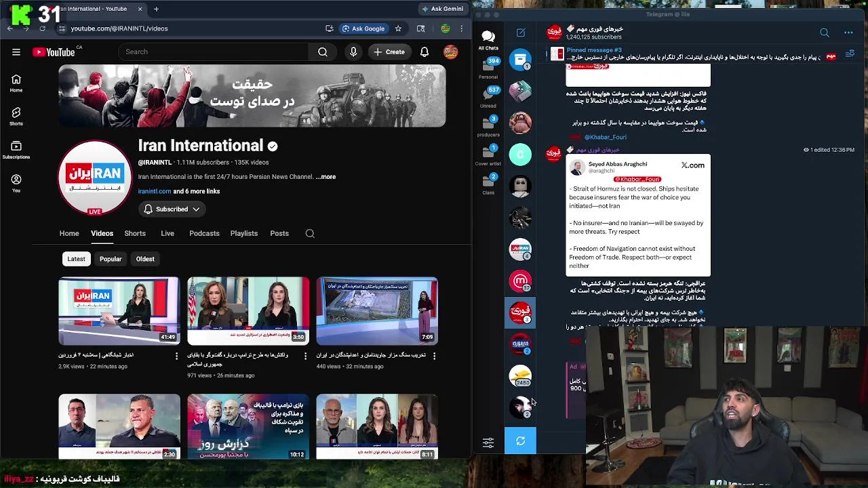Open YouTube notifications bell
This screenshot has height=488, width=868.
click(x=425, y=52)
